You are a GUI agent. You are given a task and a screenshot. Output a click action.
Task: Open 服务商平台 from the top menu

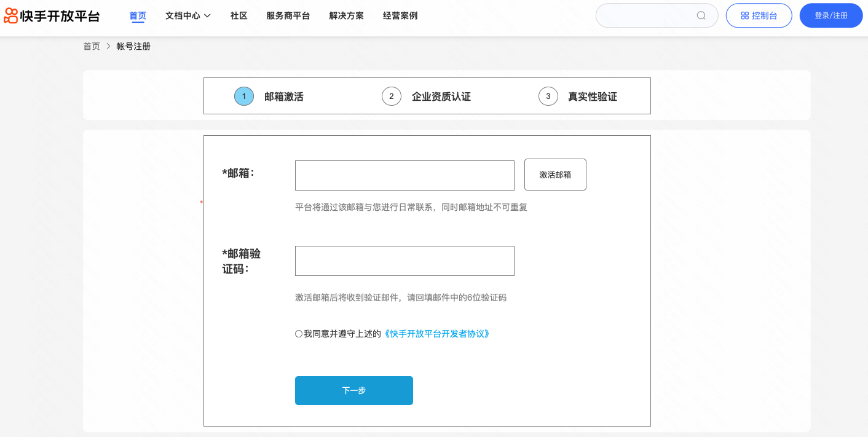288,15
